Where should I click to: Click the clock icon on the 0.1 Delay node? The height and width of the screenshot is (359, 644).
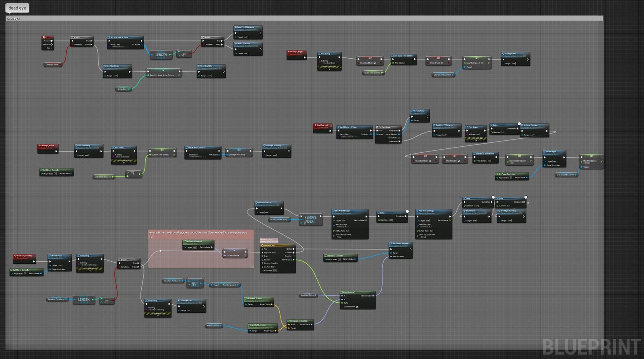tap(519, 124)
